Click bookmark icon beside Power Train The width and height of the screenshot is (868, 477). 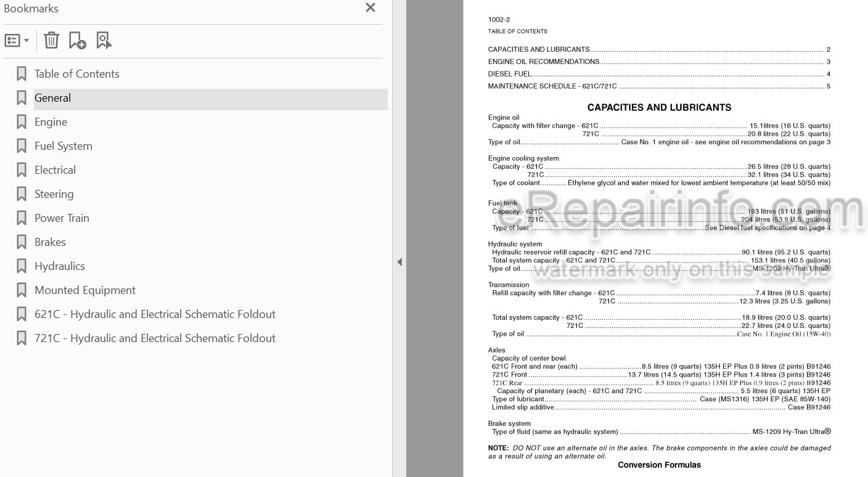[x=22, y=218]
